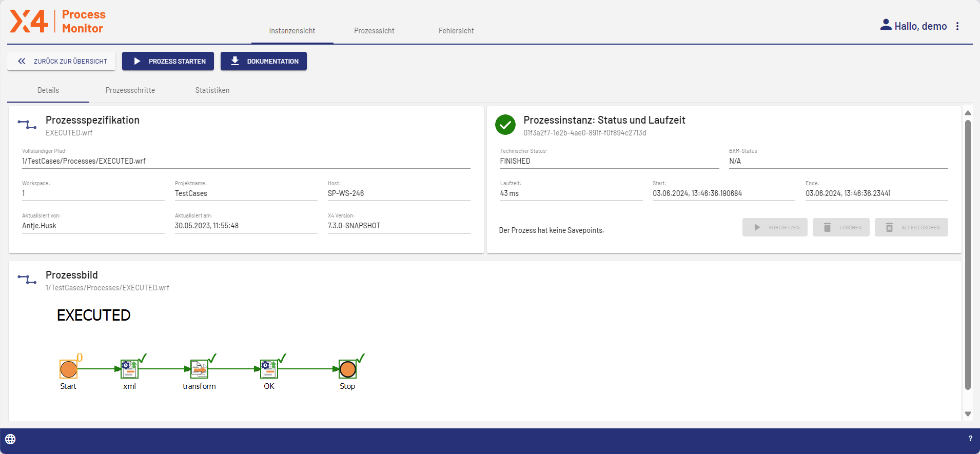Open language selection globe icon
980x454 pixels.
click(10, 439)
